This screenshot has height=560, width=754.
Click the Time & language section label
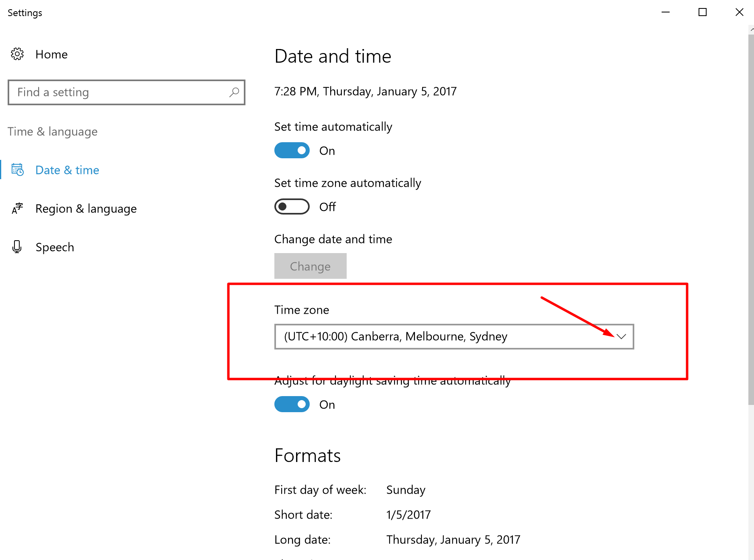(x=52, y=131)
